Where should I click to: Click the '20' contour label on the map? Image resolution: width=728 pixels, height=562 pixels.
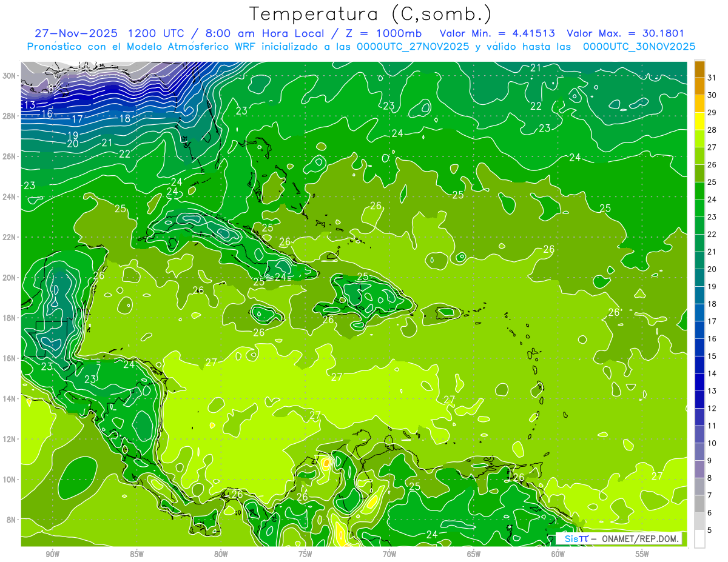coord(72,144)
